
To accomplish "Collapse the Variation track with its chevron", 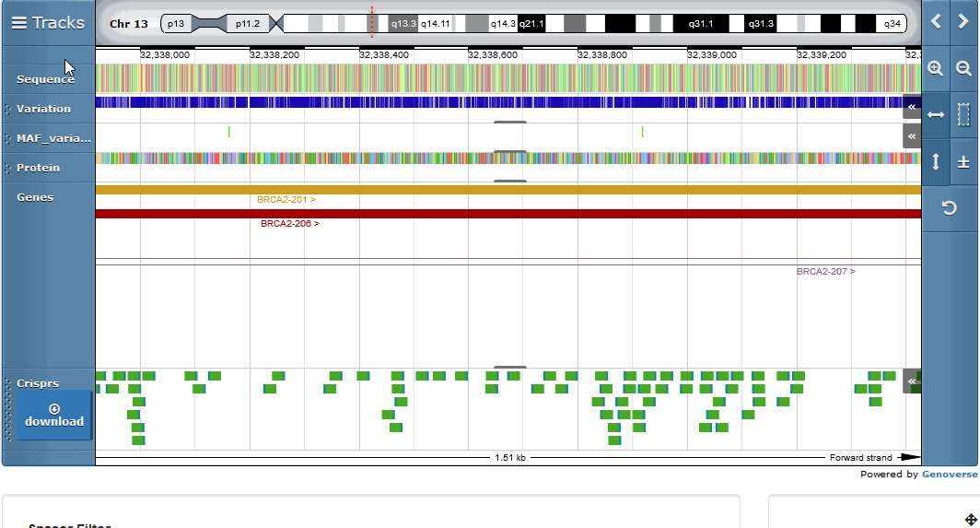I will tap(912, 108).
